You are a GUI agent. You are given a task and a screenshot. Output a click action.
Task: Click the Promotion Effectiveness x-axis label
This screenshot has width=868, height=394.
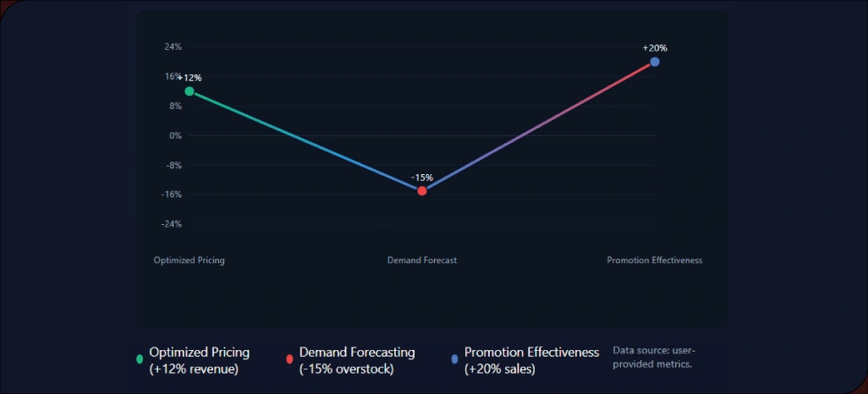(x=655, y=260)
